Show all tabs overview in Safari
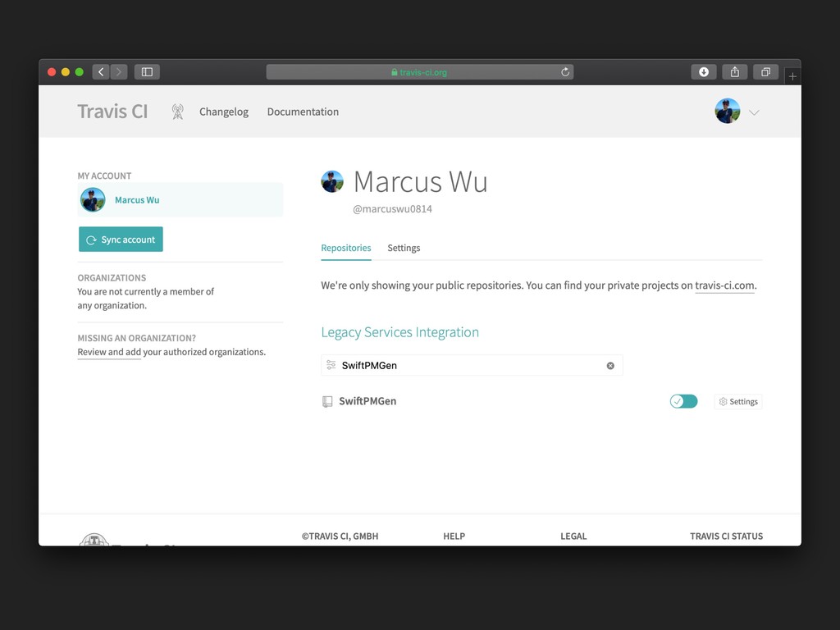Screen dimensions: 840x630 pos(765,72)
